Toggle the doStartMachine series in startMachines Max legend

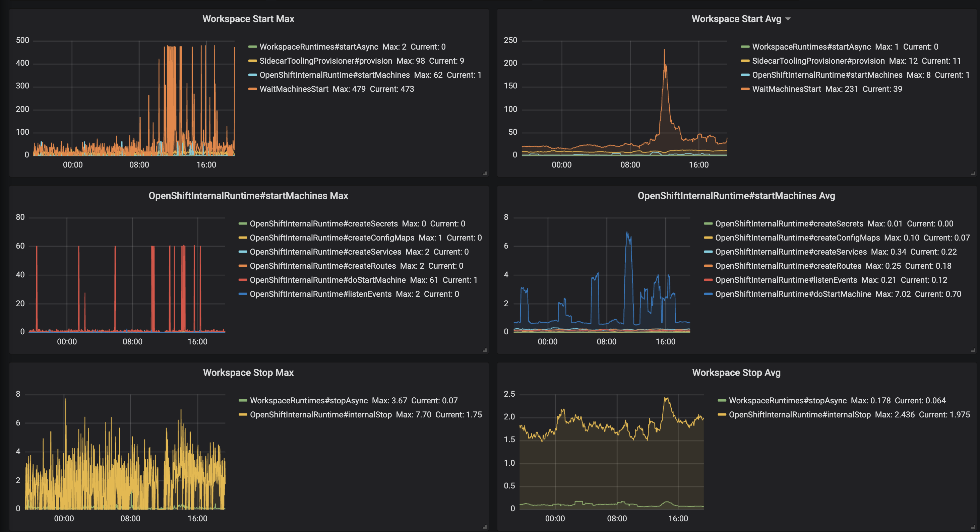(327, 280)
